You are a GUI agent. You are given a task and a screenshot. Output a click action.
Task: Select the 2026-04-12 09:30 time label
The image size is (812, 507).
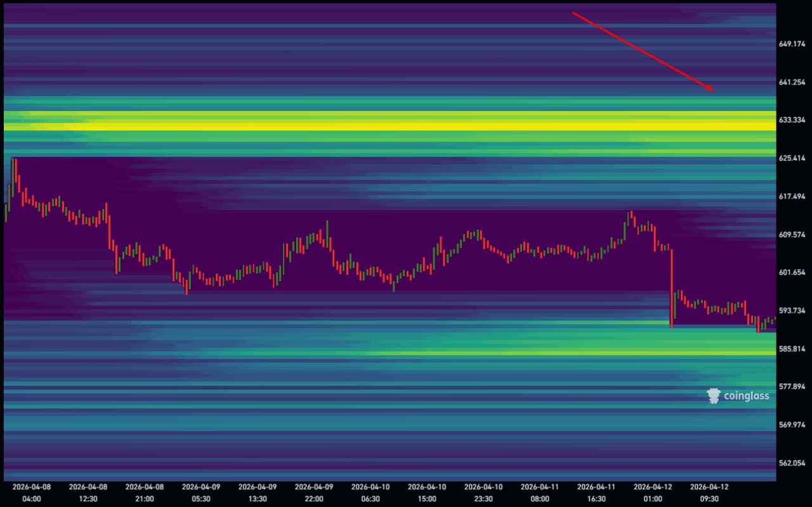(709, 492)
